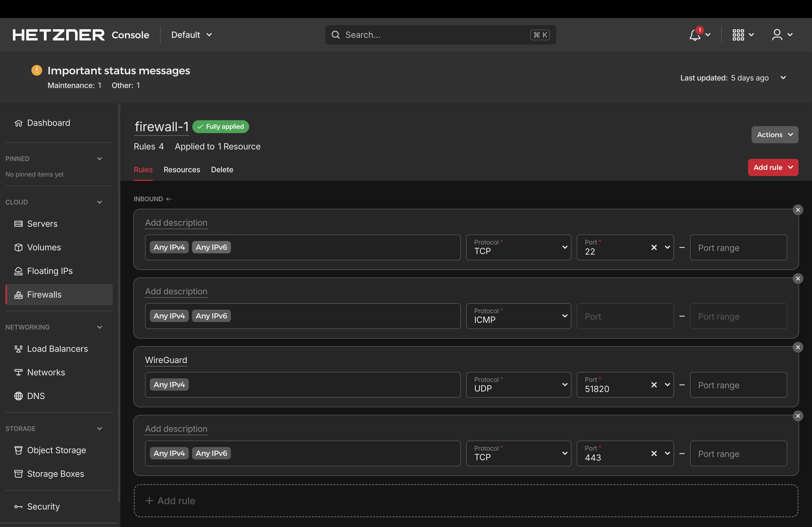
Task: Select the Firewalls icon
Action: [19, 295]
